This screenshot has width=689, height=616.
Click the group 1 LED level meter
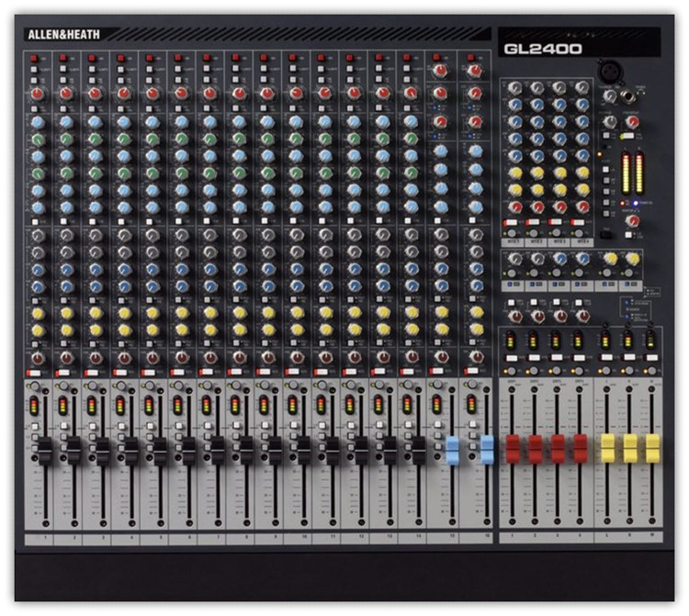click(510, 341)
